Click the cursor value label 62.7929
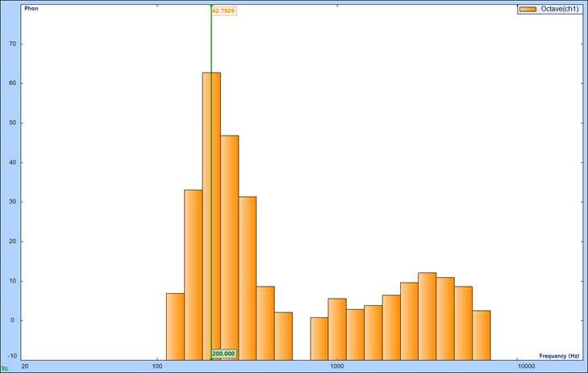Viewport: 588px width, 373px height. (x=224, y=10)
